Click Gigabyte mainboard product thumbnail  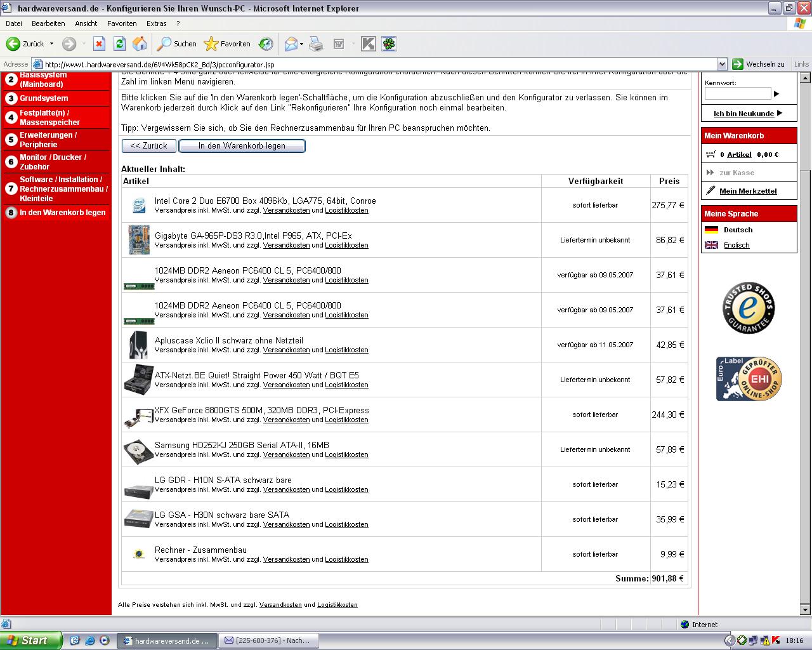pyautogui.click(x=138, y=240)
